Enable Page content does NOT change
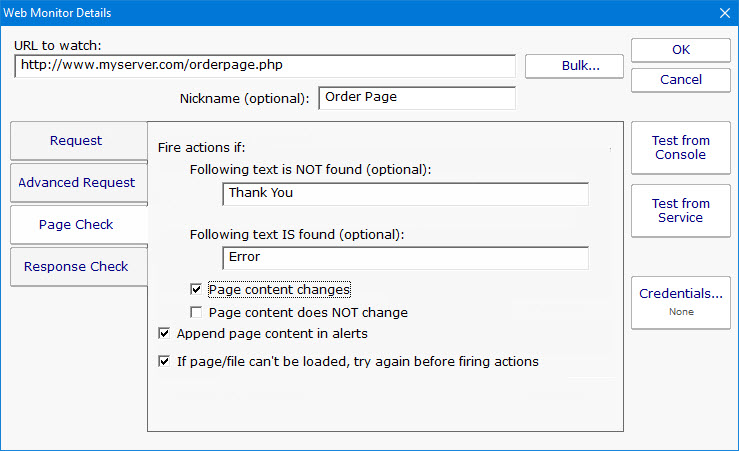 click(196, 313)
